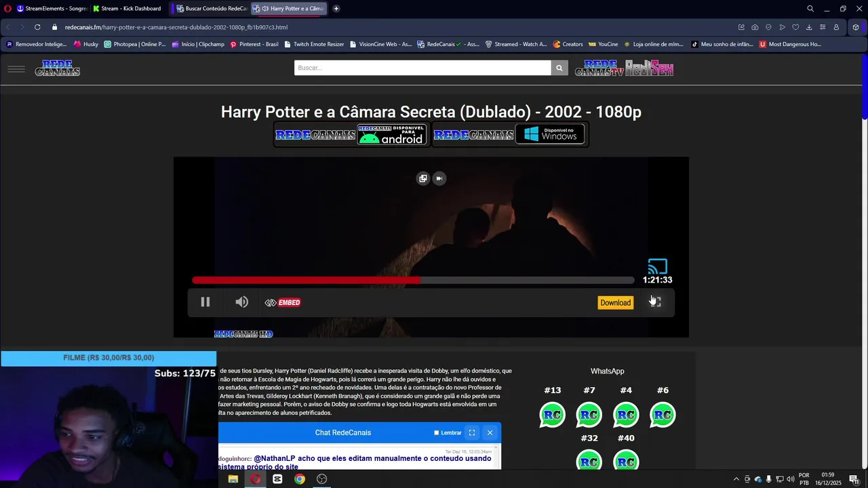Close the Chat RedeCanais panel
The image size is (868, 488).
click(490, 432)
